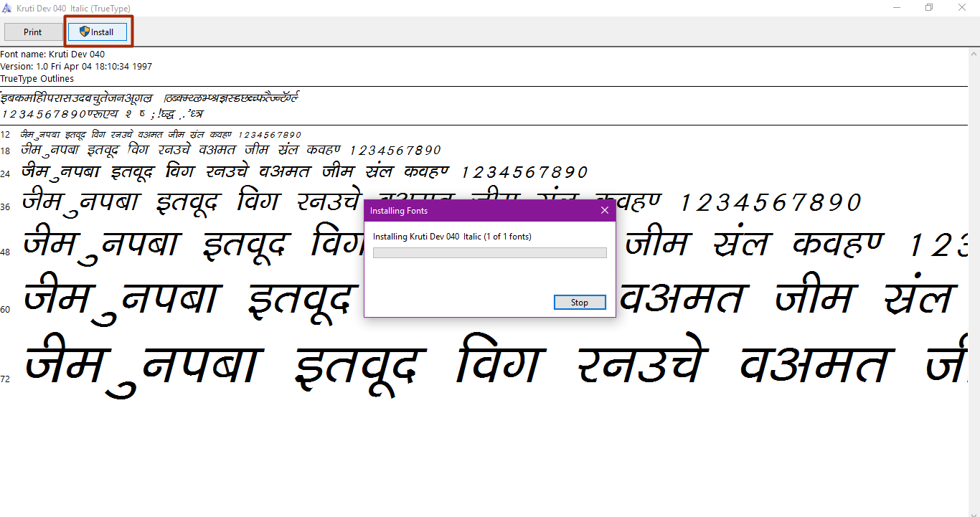The image size is (980, 517).
Task: Click the 72 point size sample label
Action: pyautogui.click(x=5, y=379)
